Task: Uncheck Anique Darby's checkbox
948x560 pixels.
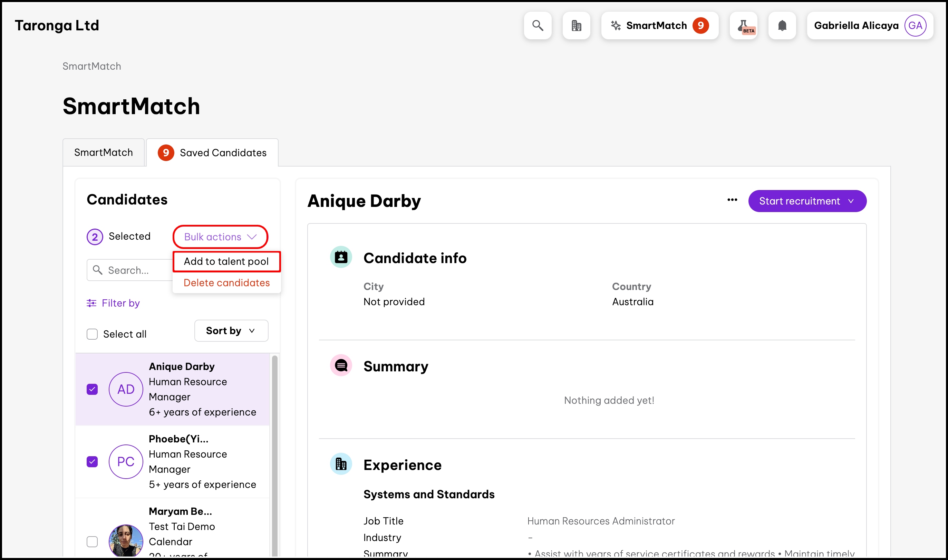Action: point(92,389)
